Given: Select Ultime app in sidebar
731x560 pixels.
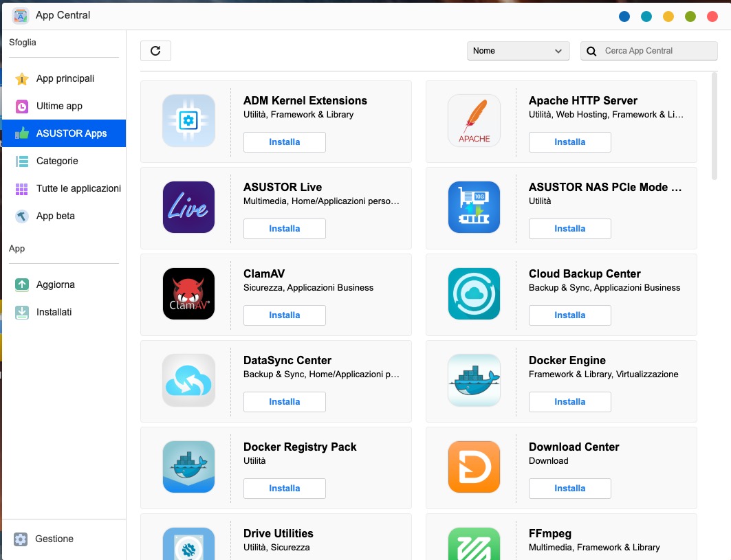Looking at the screenshot, I should pyautogui.click(x=64, y=107).
